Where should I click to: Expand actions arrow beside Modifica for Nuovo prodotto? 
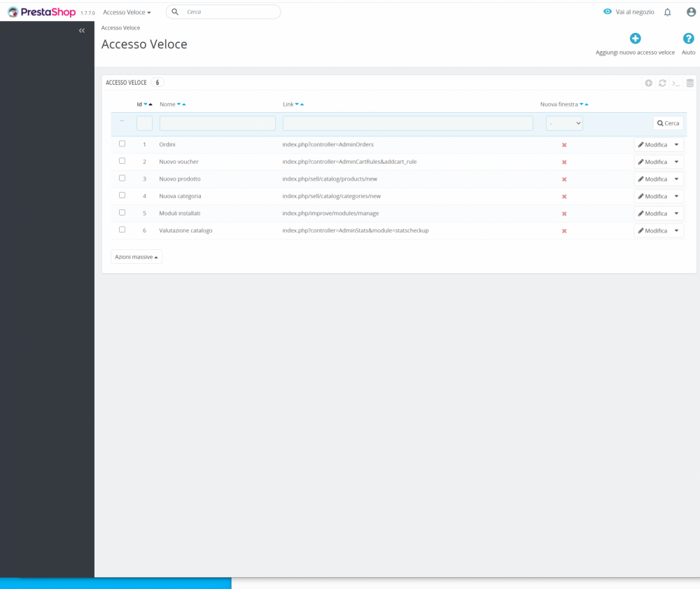[x=677, y=179]
